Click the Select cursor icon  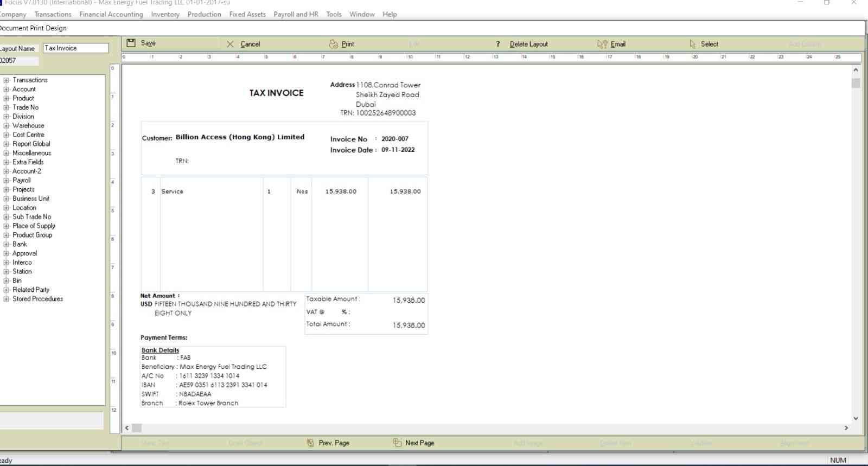693,44
